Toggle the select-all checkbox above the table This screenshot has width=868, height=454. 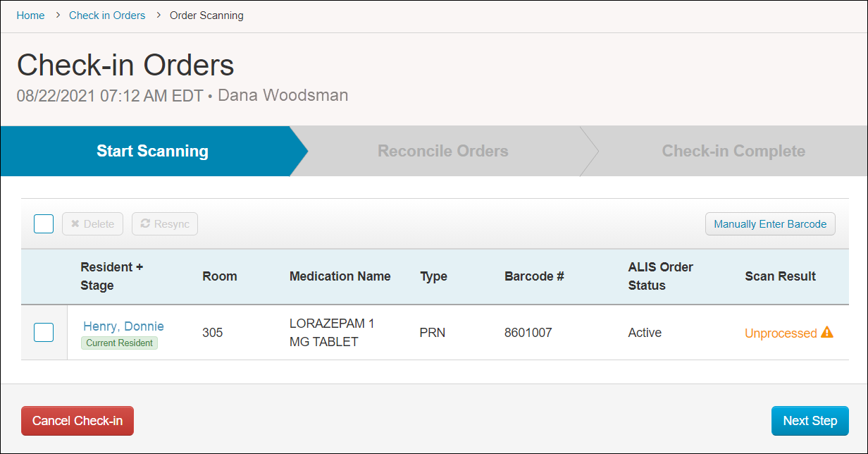43,223
